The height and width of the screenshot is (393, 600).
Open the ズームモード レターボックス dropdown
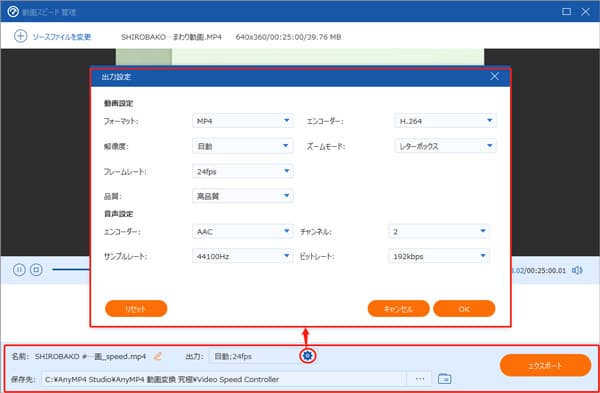point(445,146)
